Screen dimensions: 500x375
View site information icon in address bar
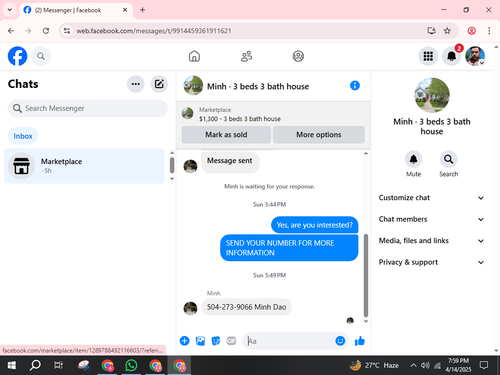pyautogui.click(x=67, y=31)
